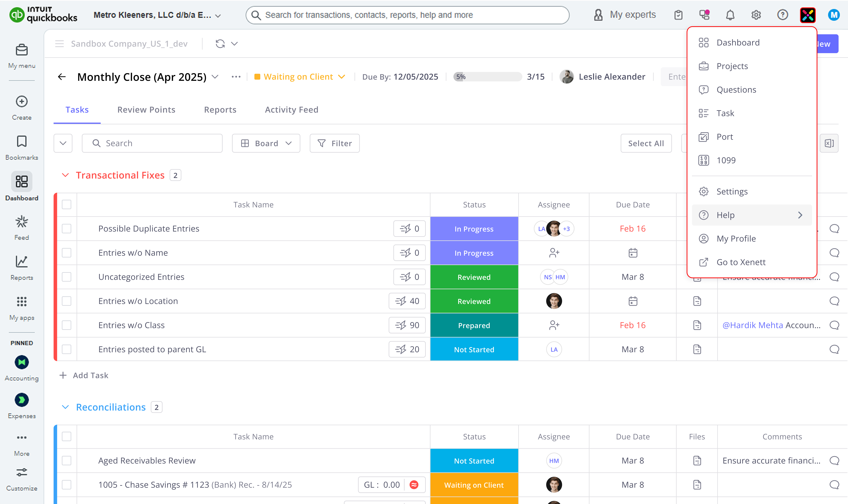Click the export to Excel icon

(829, 143)
